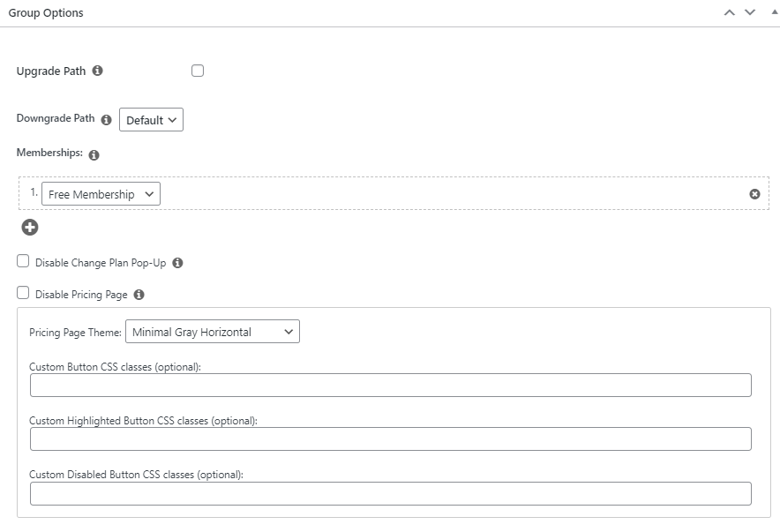Viewport: 780px width, 532px height.
Task: Click the Disable Pricing Page info icon
Action: click(139, 295)
